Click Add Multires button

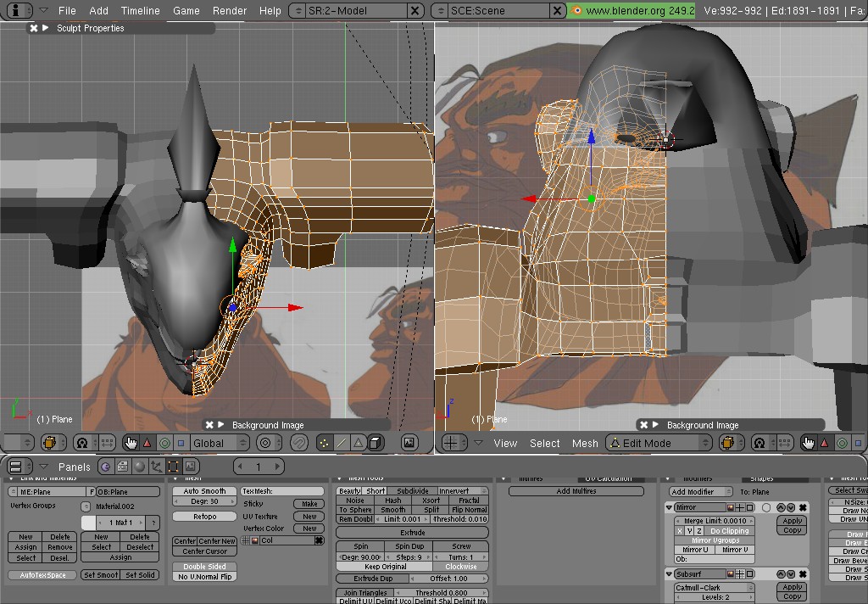click(x=576, y=491)
